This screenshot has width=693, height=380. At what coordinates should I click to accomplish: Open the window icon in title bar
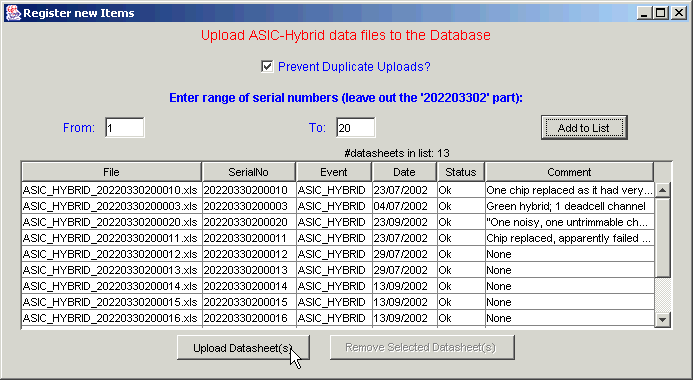pyautogui.click(x=13, y=13)
